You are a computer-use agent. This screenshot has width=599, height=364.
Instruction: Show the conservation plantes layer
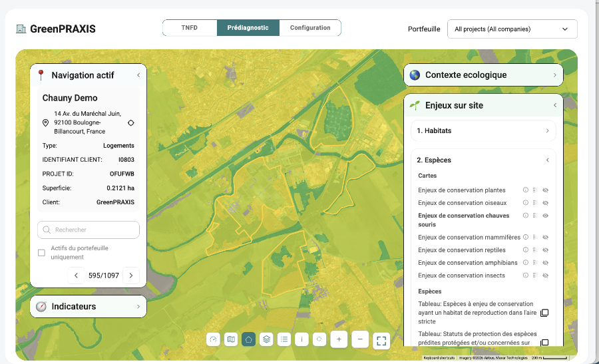pos(545,190)
